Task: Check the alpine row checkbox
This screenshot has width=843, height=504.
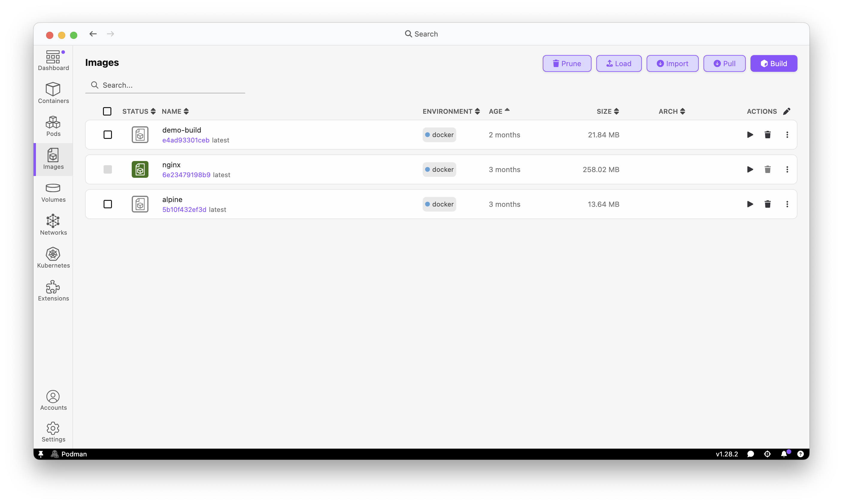Action: point(108,204)
